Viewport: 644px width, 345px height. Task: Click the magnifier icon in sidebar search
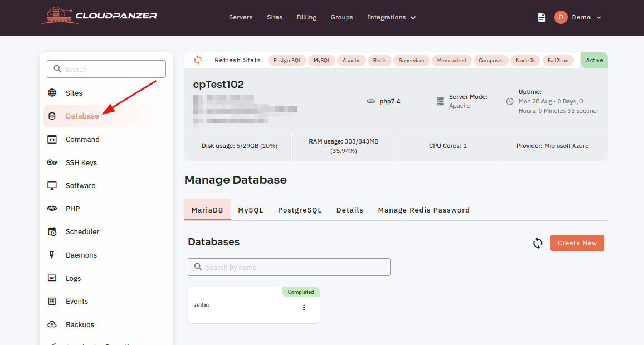click(57, 69)
